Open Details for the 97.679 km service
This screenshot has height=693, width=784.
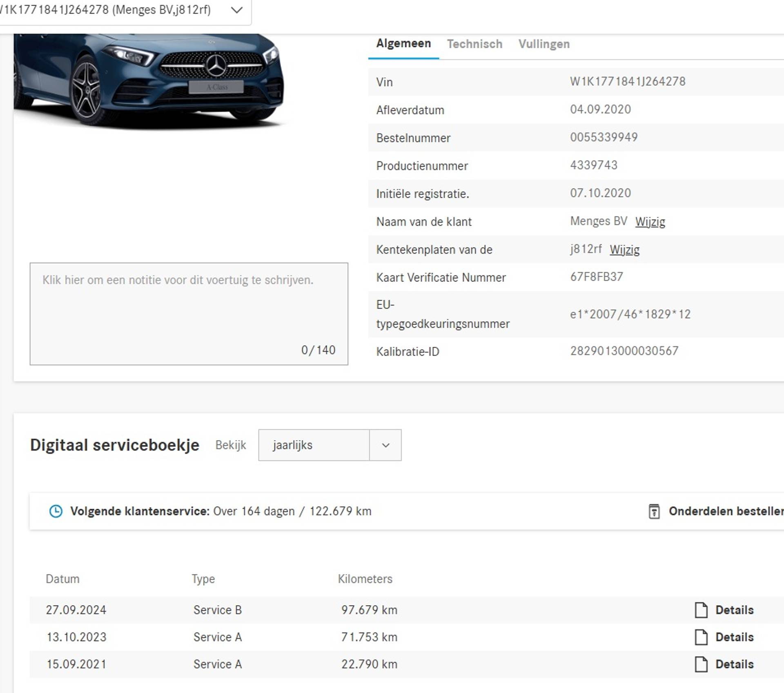[x=734, y=610]
